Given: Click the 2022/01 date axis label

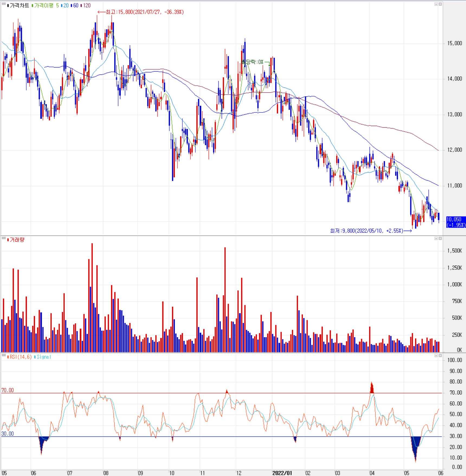Looking at the screenshot, I should (282, 473).
